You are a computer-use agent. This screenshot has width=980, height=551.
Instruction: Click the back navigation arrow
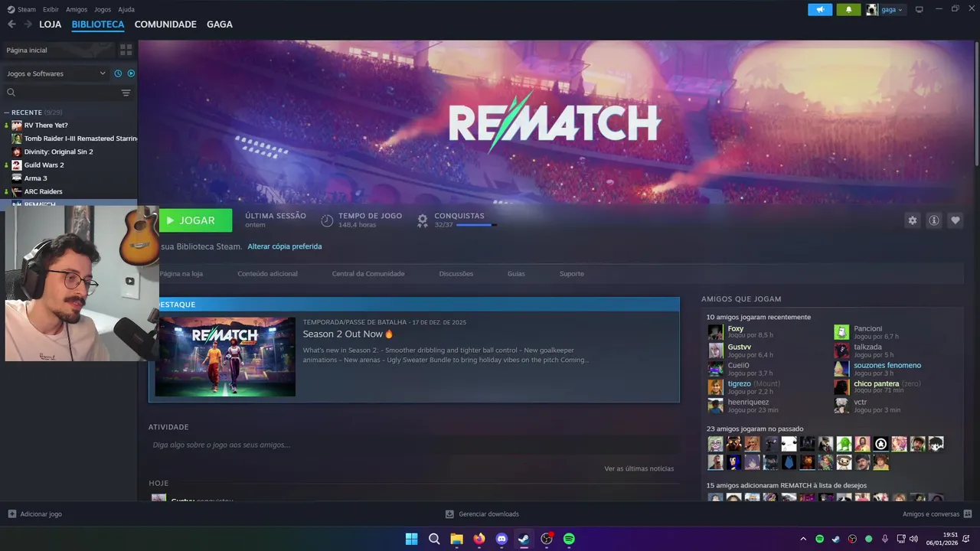pyautogui.click(x=11, y=24)
